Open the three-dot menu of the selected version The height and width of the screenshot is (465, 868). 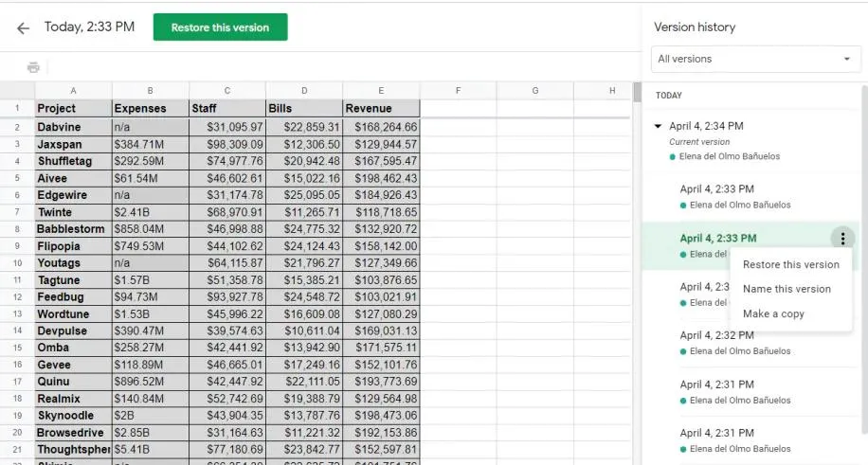(x=842, y=239)
